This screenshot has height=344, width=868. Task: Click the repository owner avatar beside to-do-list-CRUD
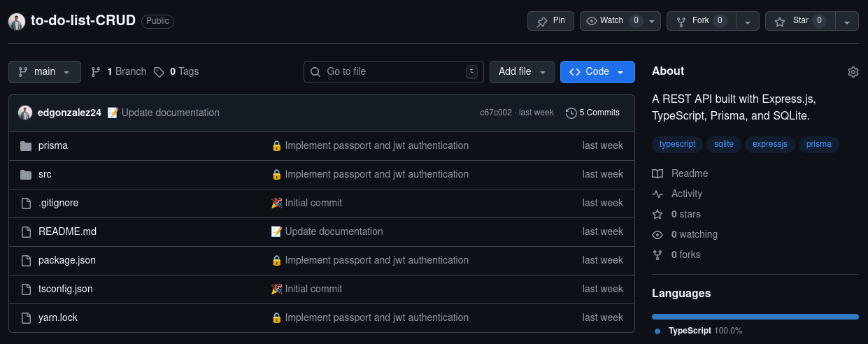[17, 21]
